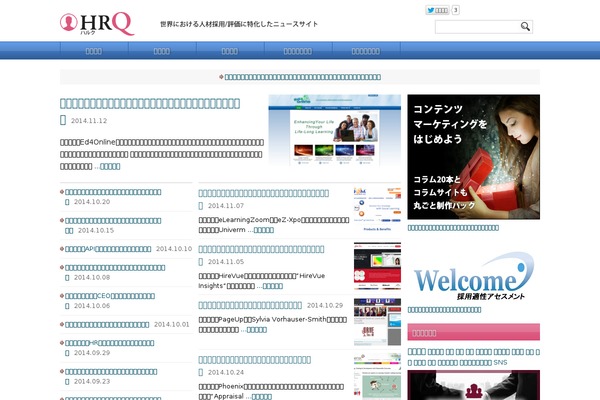Image resolution: width=600 pixels, height=400 pixels.
Task: Click the PageUp article thumbnail
Action: (377, 322)
